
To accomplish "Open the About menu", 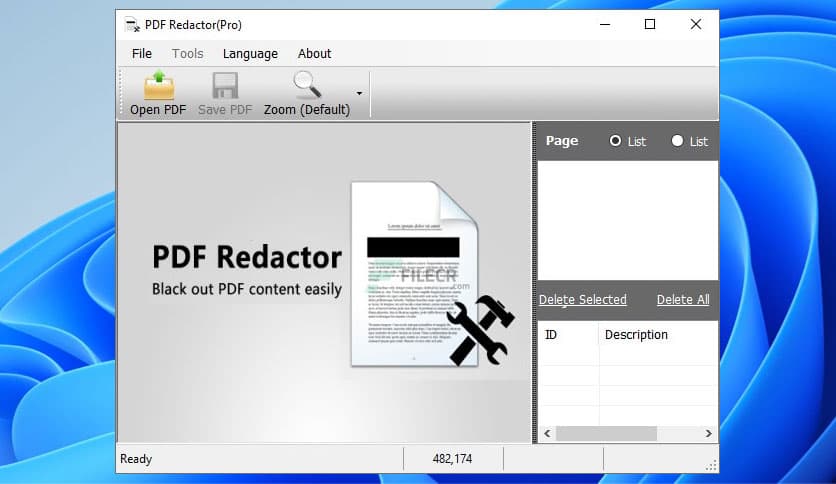I will tap(315, 54).
